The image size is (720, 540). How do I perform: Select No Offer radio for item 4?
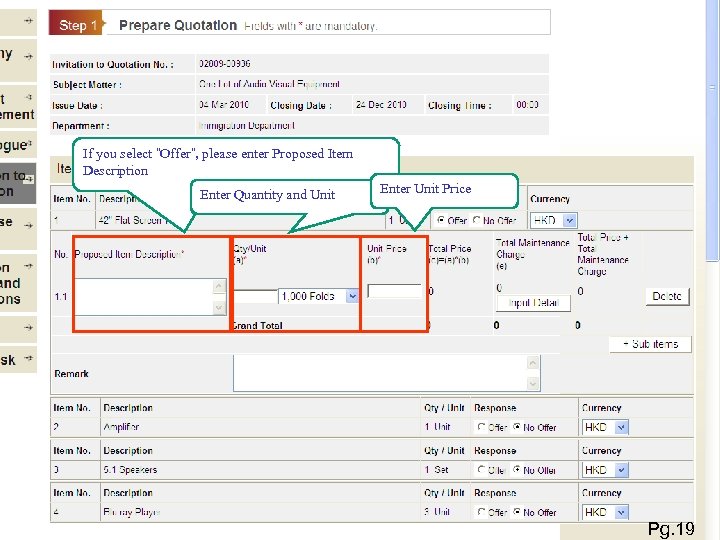517,512
